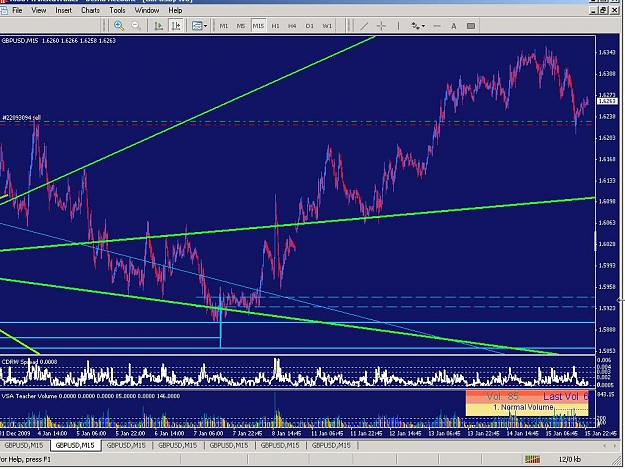Switch to W1 weekly timeframe
The height and width of the screenshot is (469, 625).
pyautogui.click(x=327, y=26)
